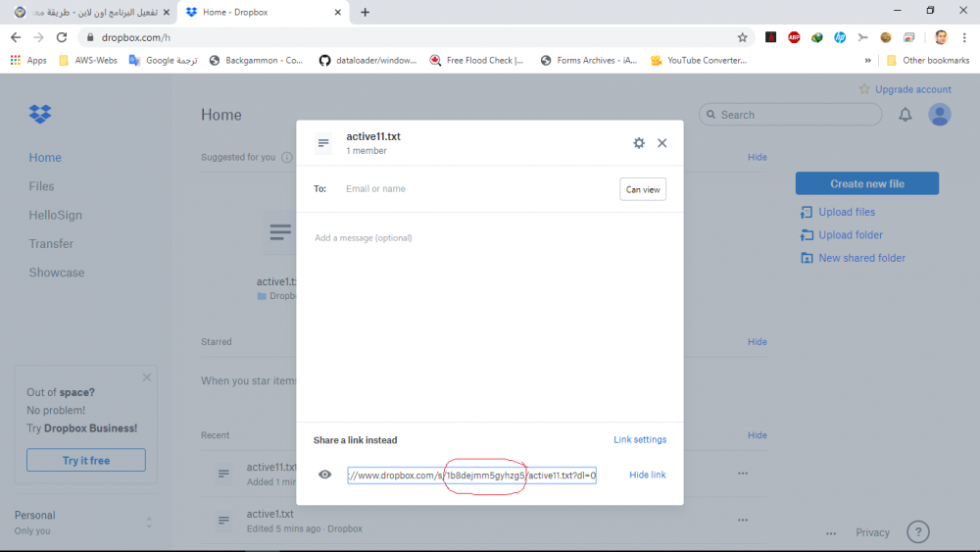The height and width of the screenshot is (552, 980).
Task: Open notifications bell
Action: pyautogui.click(x=905, y=115)
